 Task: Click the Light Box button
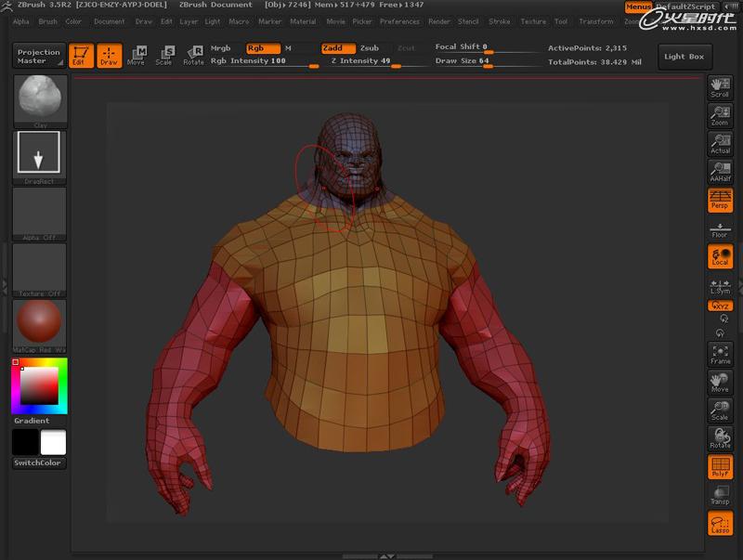tap(684, 57)
